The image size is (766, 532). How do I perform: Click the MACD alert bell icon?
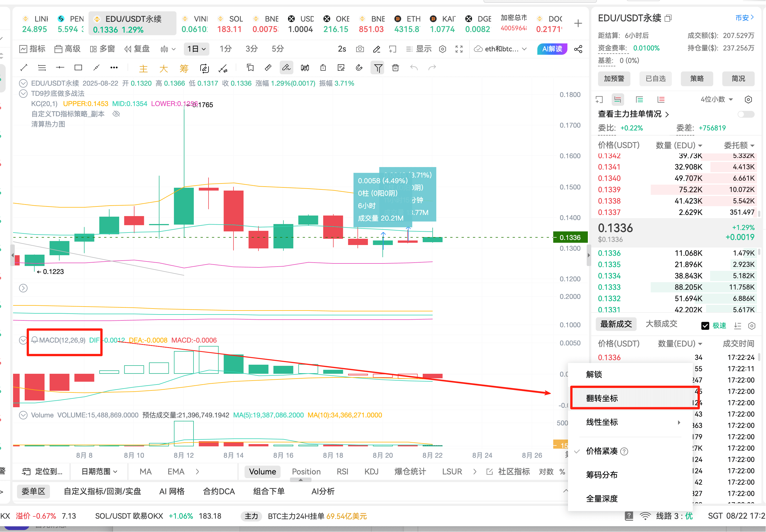35,340
